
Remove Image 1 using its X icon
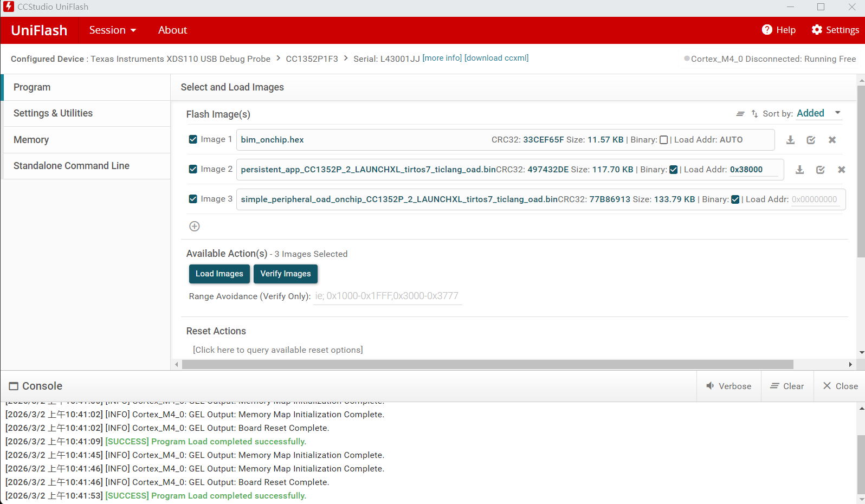tap(832, 140)
